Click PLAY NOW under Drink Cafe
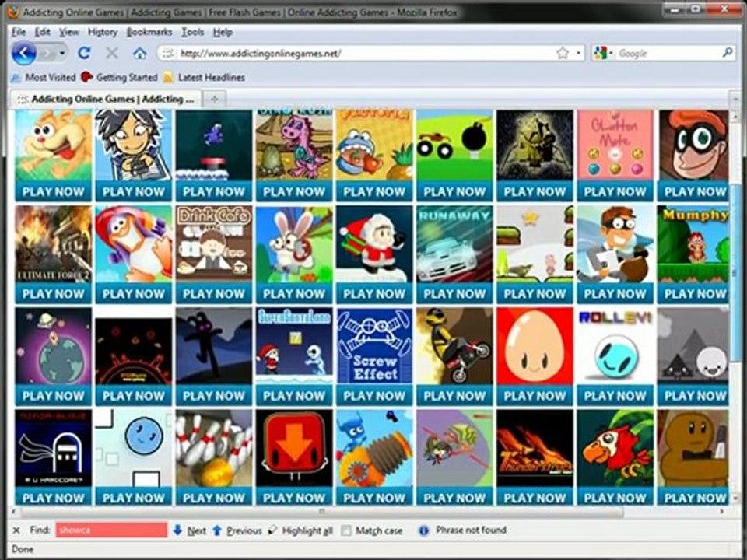 coord(214,293)
